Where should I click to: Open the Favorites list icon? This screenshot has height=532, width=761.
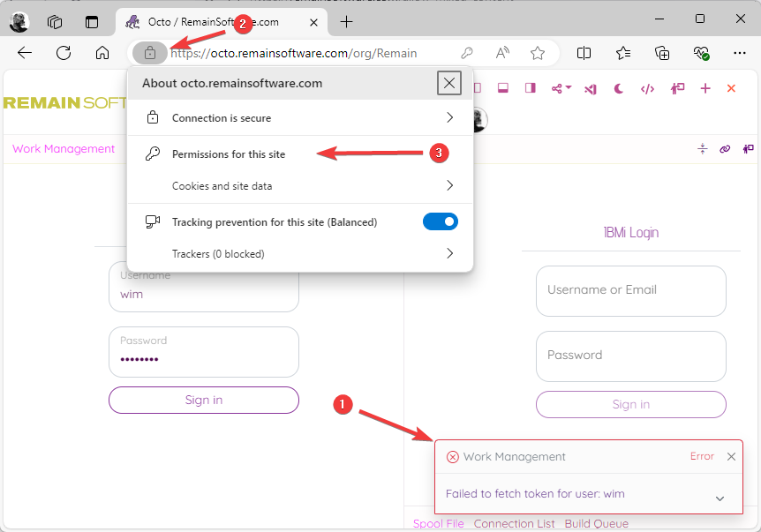(623, 53)
